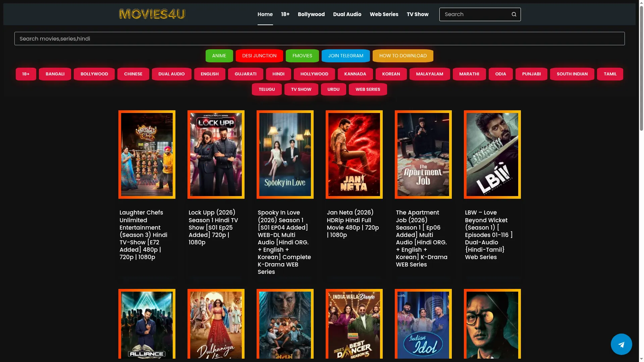The image size is (644, 362).
Task: Select the PUNJABI category tag
Action: click(531, 74)
